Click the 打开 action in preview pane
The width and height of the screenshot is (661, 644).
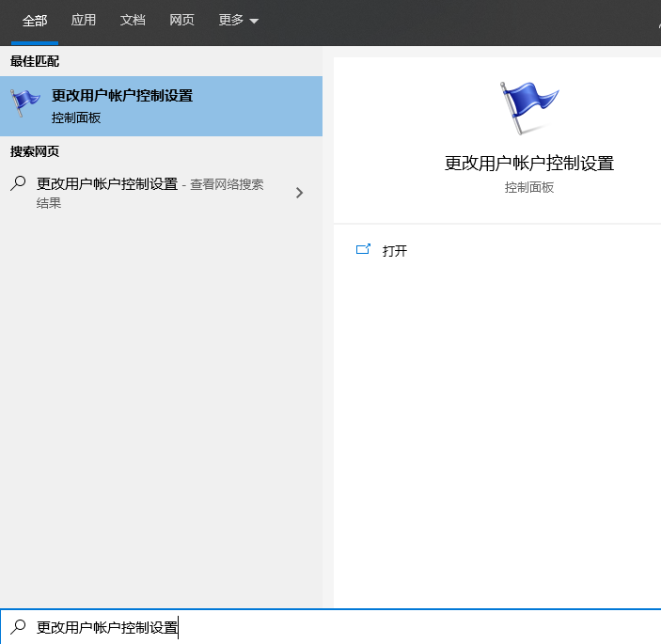coord(395,251)
